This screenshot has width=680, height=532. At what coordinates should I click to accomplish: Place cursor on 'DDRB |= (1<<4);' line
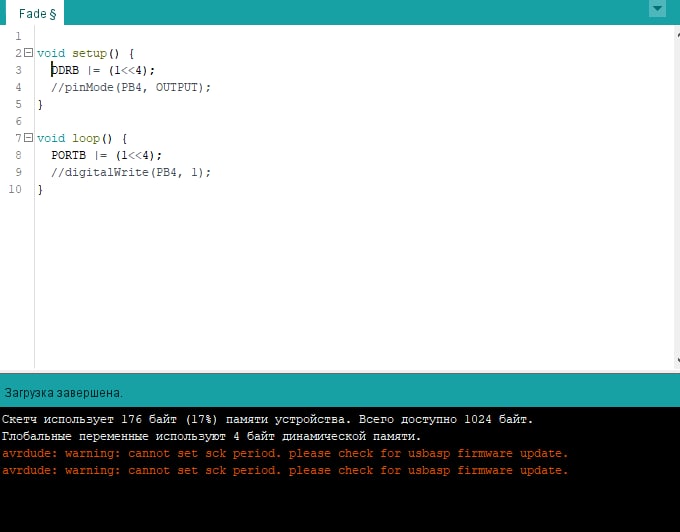click(103, 70)
